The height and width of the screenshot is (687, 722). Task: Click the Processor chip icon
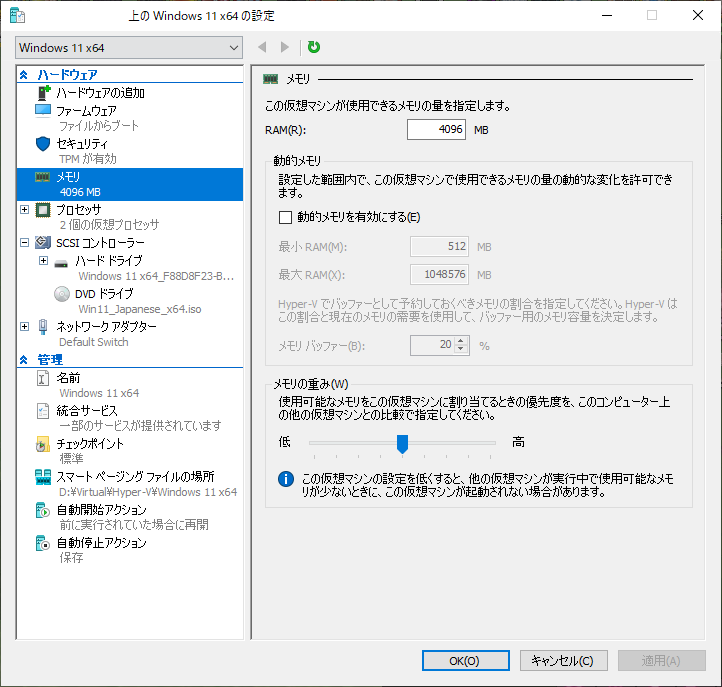43,210
